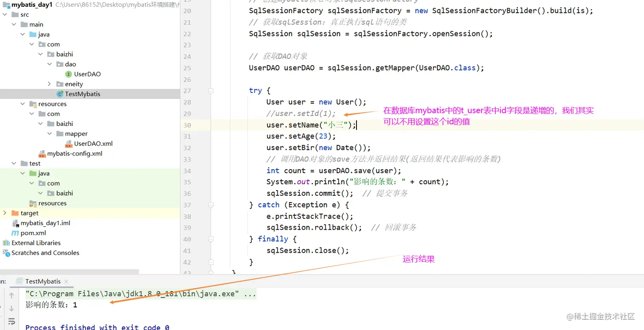Click the mybatis_day1.iml file icon
Viewport: 644px width, 330px height.
coord(15,223)
